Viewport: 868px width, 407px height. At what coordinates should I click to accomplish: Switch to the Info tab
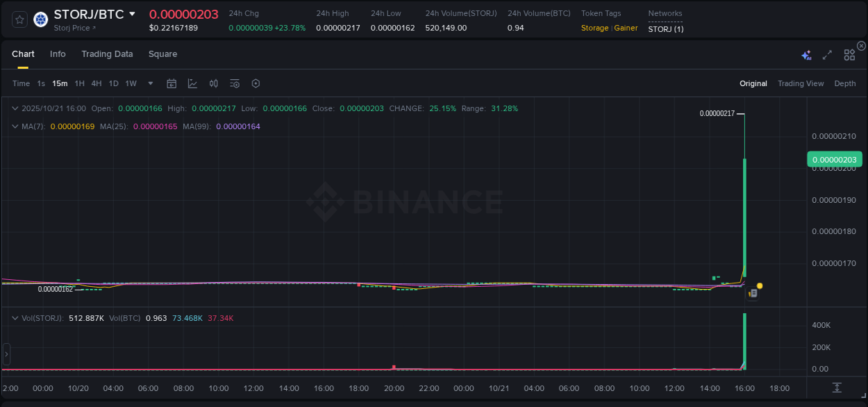[58, 53]
